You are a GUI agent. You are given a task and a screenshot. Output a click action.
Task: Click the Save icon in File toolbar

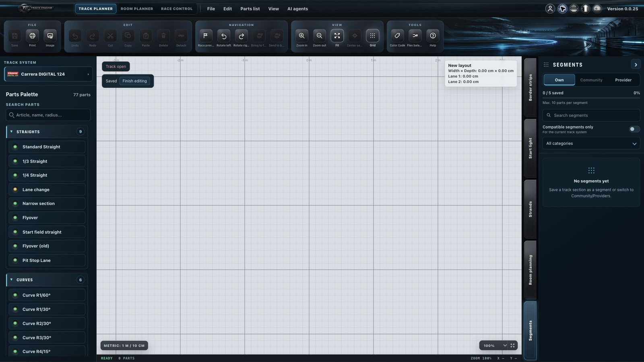(x=14, y=36)
